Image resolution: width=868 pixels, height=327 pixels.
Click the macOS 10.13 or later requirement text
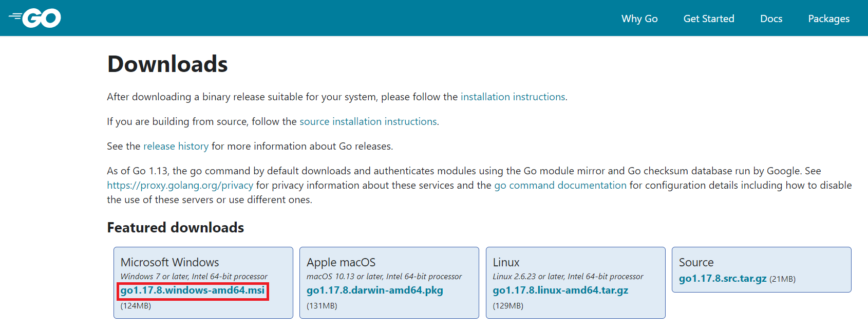click(x=384, y=277)
